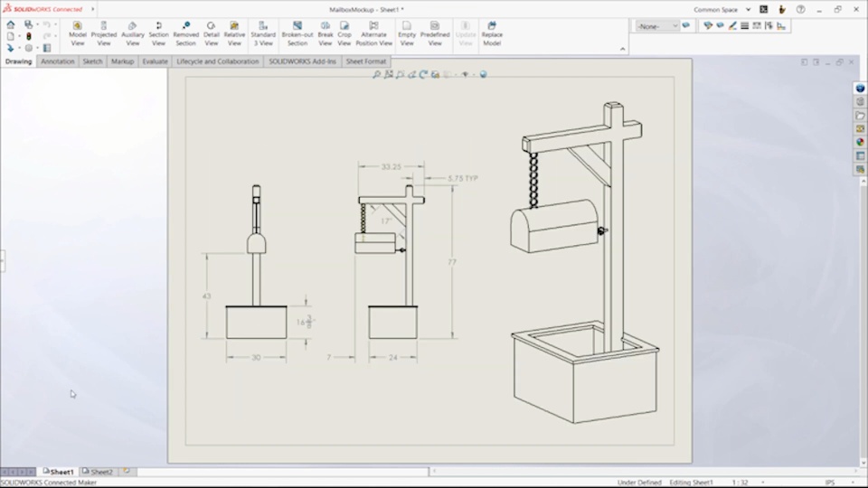This screenshot has width=868, height=488.
Task: Select the Drawing tab
Action: [x=18, y=61]
